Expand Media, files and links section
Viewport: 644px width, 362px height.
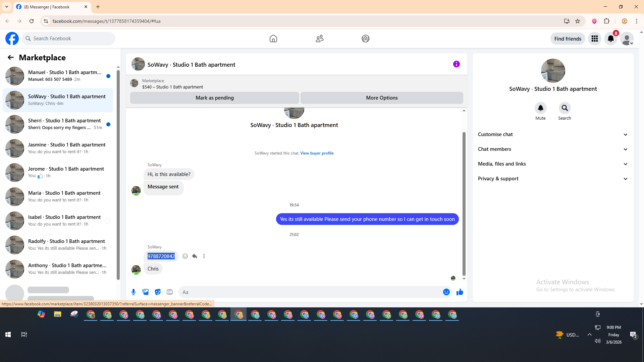(x=552, y=164)
